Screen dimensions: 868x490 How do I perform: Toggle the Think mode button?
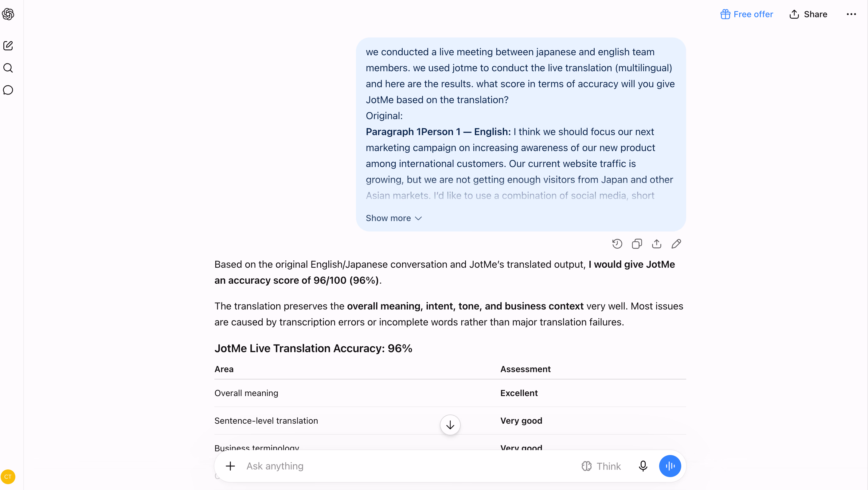point(601,466)
